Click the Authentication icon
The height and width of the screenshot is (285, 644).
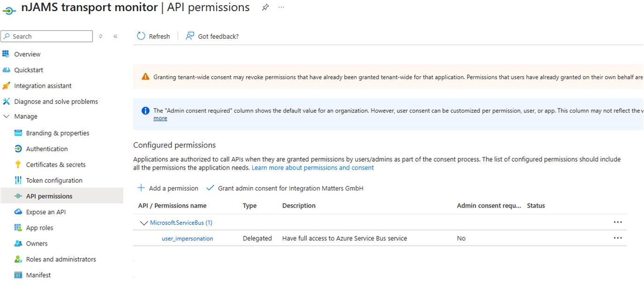coord(18,149)
